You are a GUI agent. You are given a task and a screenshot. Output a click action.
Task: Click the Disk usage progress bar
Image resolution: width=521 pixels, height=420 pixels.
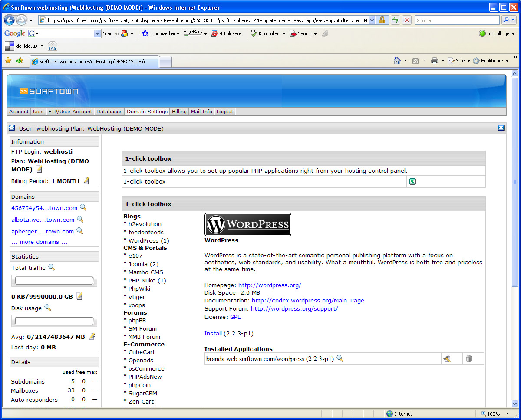click(x=54, y=321)
